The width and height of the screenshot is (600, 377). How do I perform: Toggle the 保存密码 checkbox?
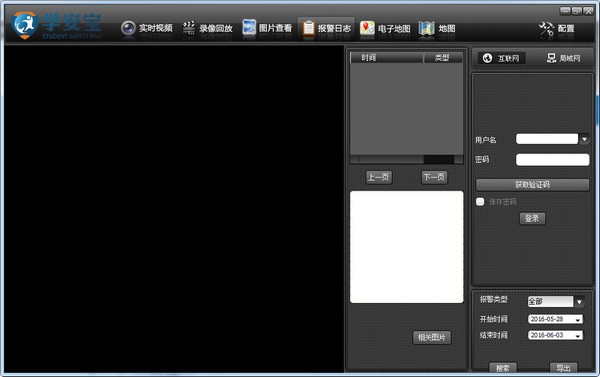(480, 202)
